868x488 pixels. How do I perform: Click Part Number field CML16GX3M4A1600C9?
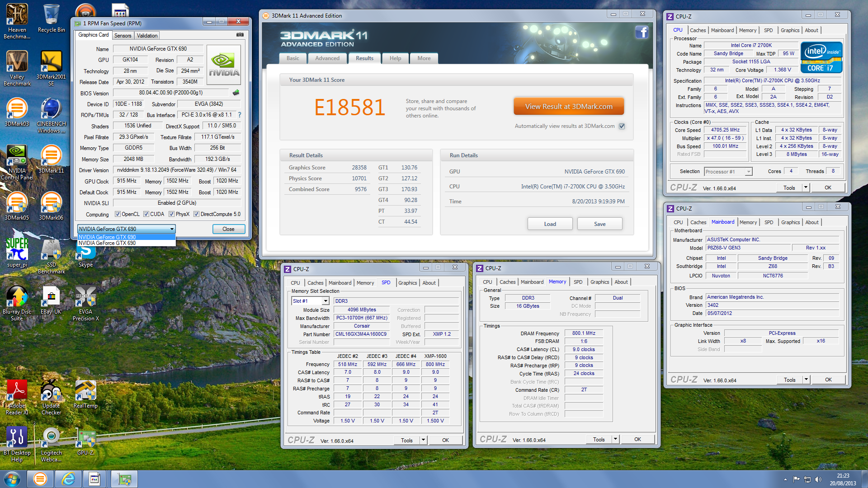pyautogui.click(x=361, y=334)
